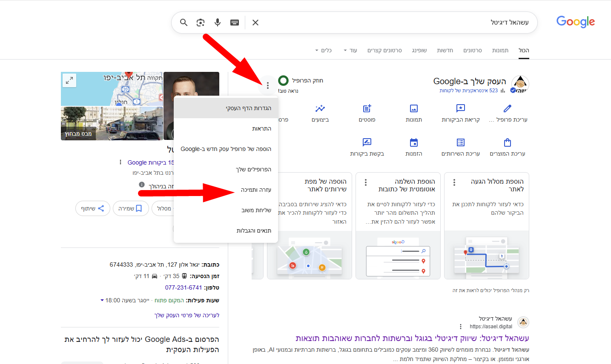Viewport: 611px width, 364px height.
Task: Click the business profile avatar logo
Action: coord(520,84)
